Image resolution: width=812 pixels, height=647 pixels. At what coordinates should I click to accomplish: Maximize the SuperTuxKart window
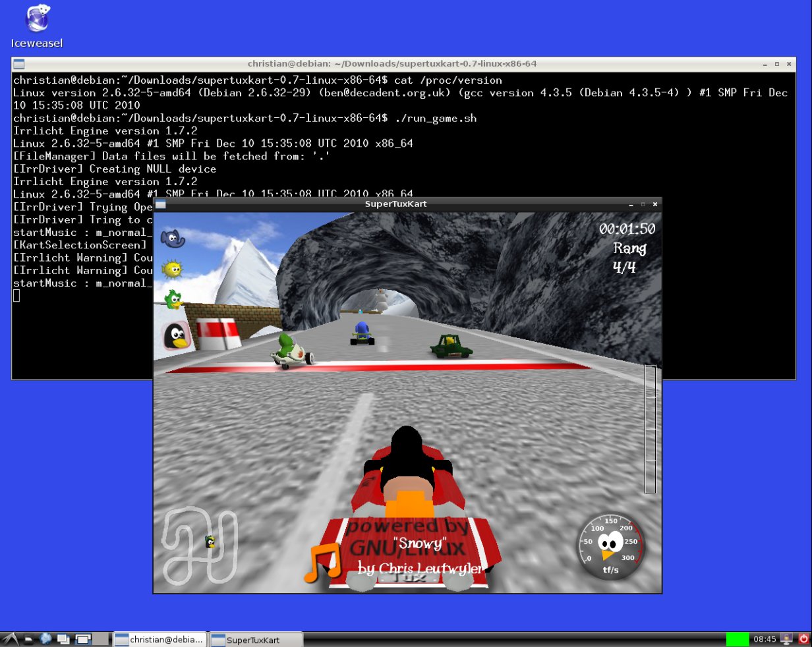click(x=643, y=204)
